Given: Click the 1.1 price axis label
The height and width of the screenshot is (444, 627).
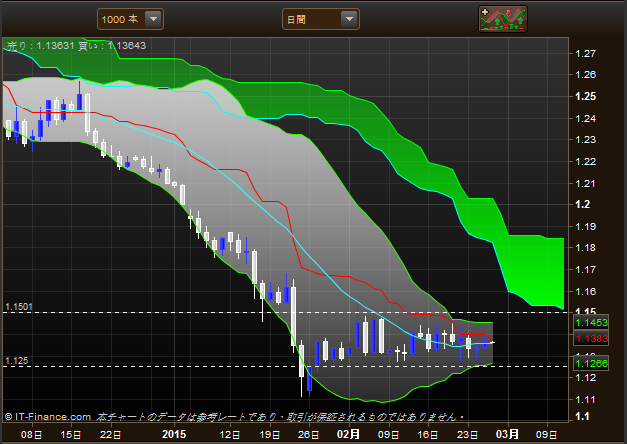Looking at the screenshot, I should 582,416.
